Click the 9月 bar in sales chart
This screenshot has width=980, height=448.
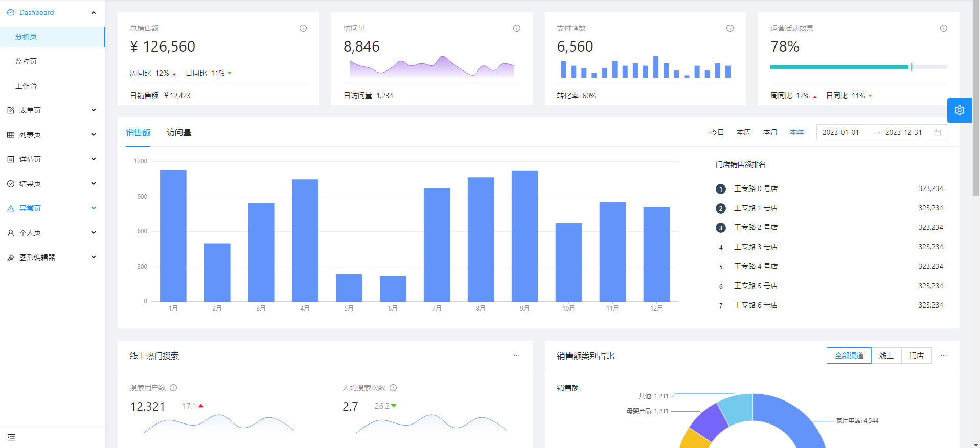525,236
